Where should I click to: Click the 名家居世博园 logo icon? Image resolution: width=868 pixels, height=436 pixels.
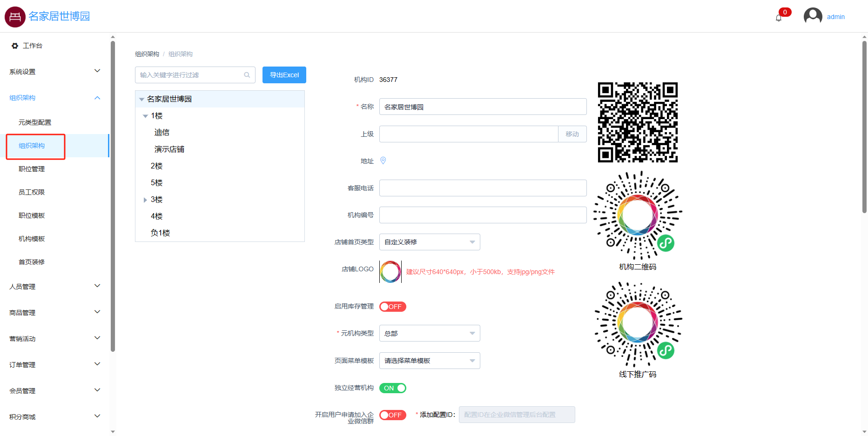15,17
